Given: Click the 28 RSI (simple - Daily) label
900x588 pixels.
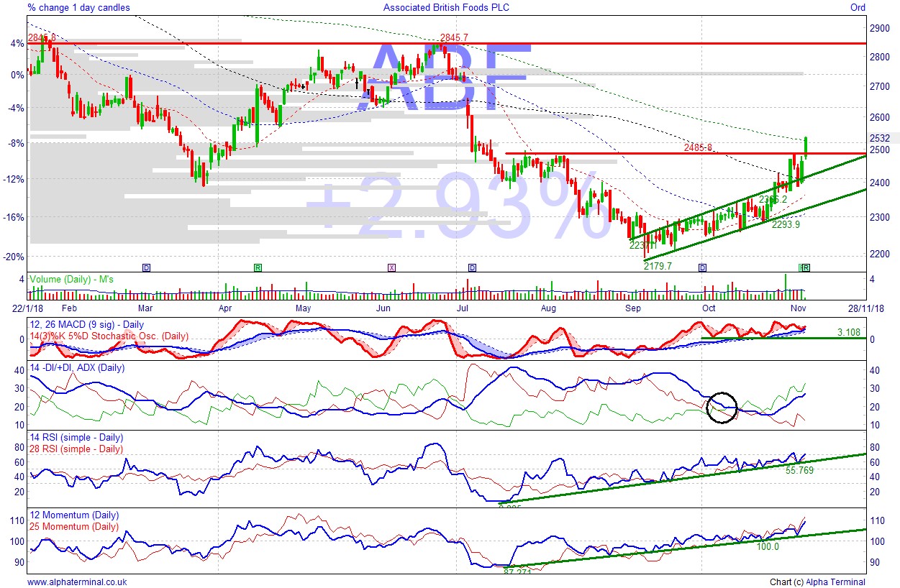Looking at the screenshot, I should [76, 449].
